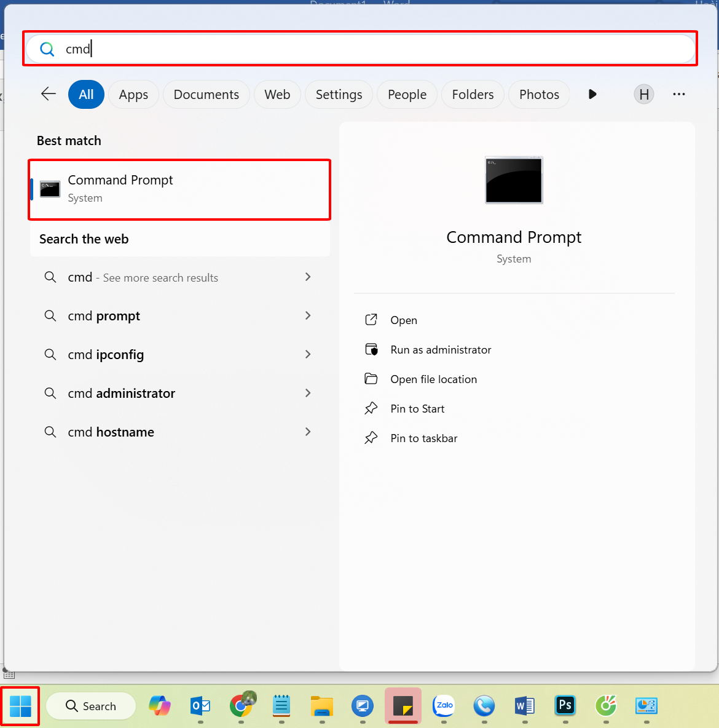Open Photoshop from the taskbar
Image resolution: width=719 pixels, height=728 pixels.
pyautogui.click(x=565, y=705)
